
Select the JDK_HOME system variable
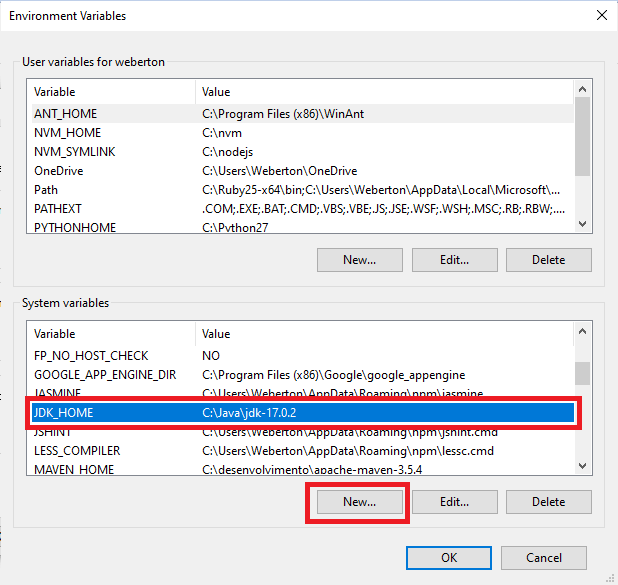click(x=303, y=413)
